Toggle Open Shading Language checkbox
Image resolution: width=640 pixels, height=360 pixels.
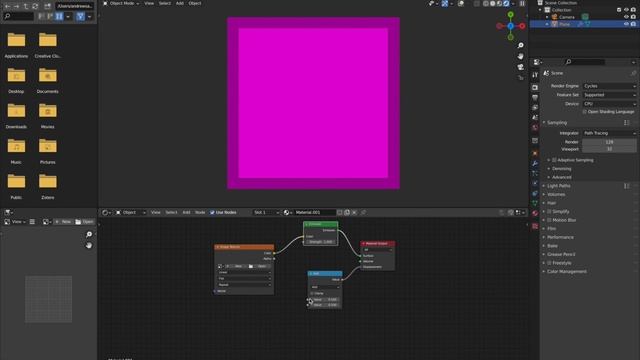pyautogui.click(x=585, y=112)
